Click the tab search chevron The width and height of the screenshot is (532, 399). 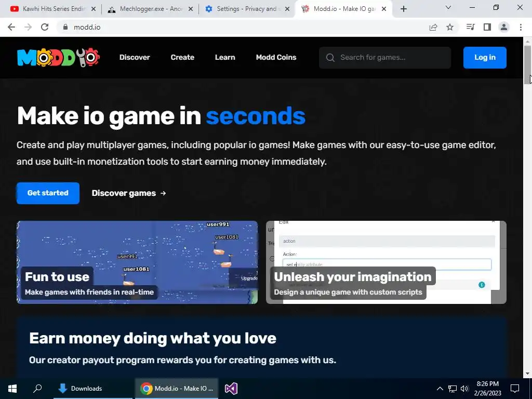click(x=448, y=7)
